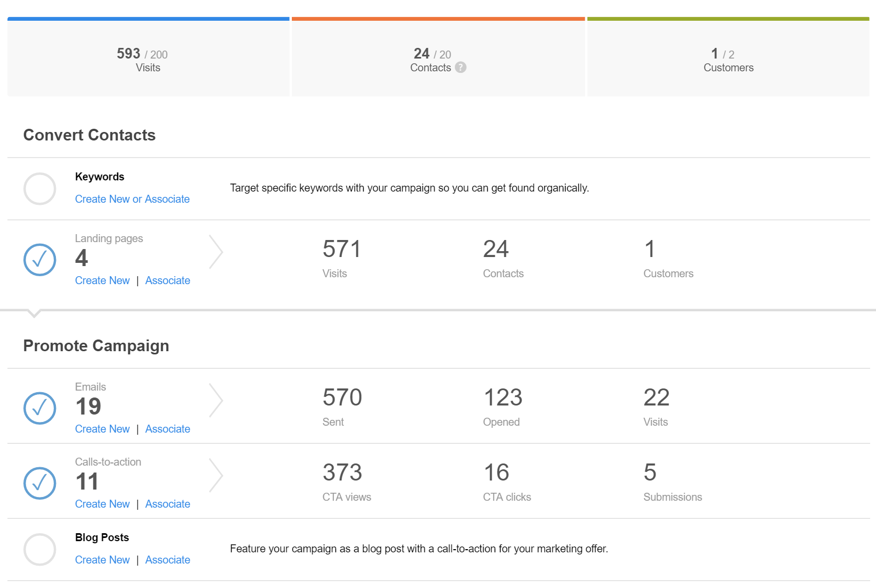Click the Customers summary card
Image resolution: width=876 pixels, height=588 pixels.
pos(727,56)
